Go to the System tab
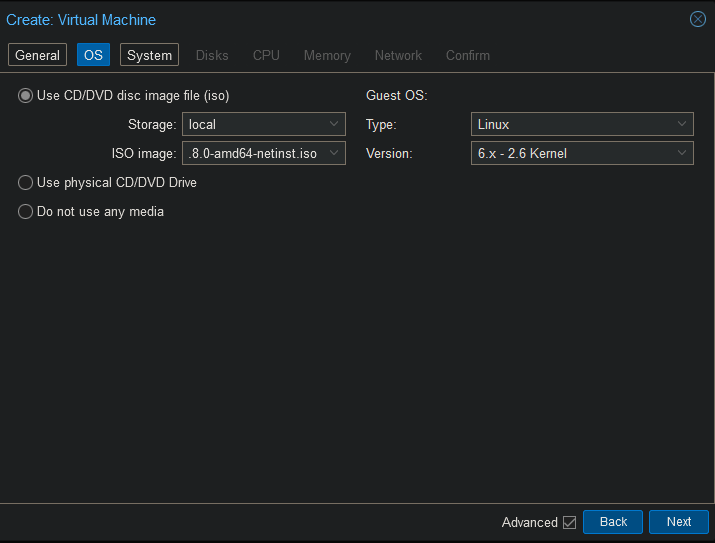This screenshot has width=715, height=543. [149, 55]
